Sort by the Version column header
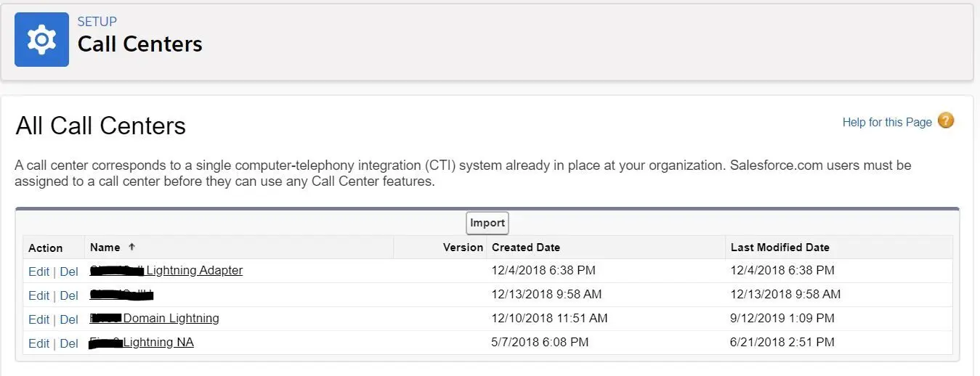Screen dimensions: 980x376 tap(463, 247)
